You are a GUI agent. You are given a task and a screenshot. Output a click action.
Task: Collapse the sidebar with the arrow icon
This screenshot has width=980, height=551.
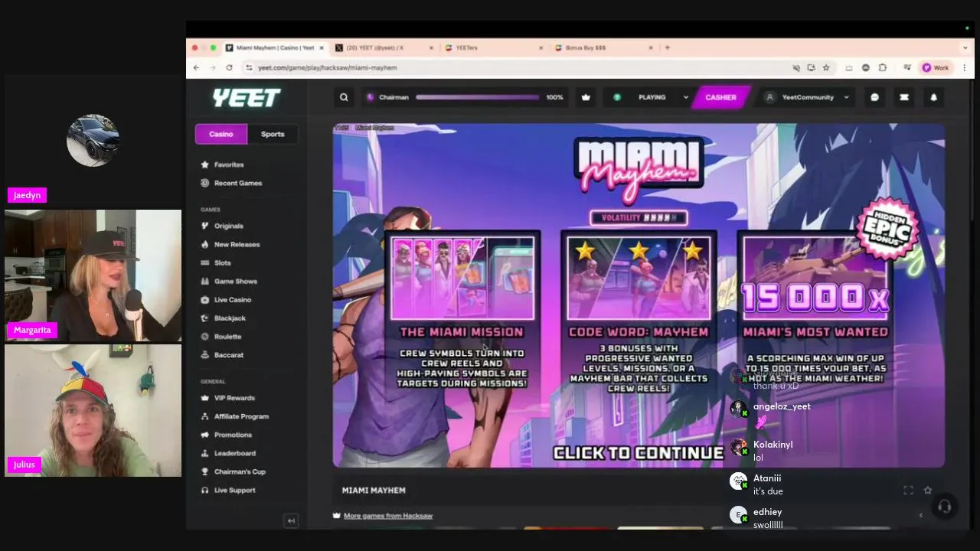[291, 521]
